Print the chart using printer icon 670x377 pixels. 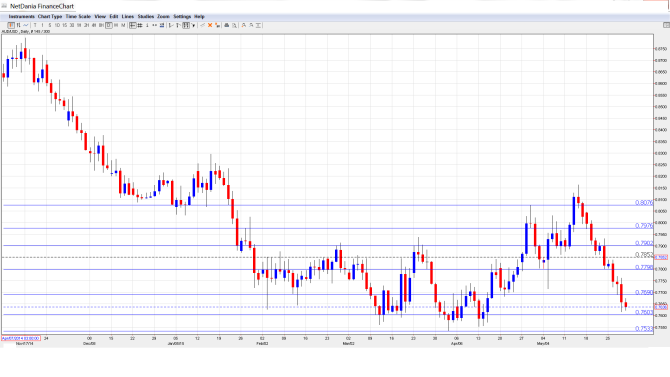(x=227, y=25)
